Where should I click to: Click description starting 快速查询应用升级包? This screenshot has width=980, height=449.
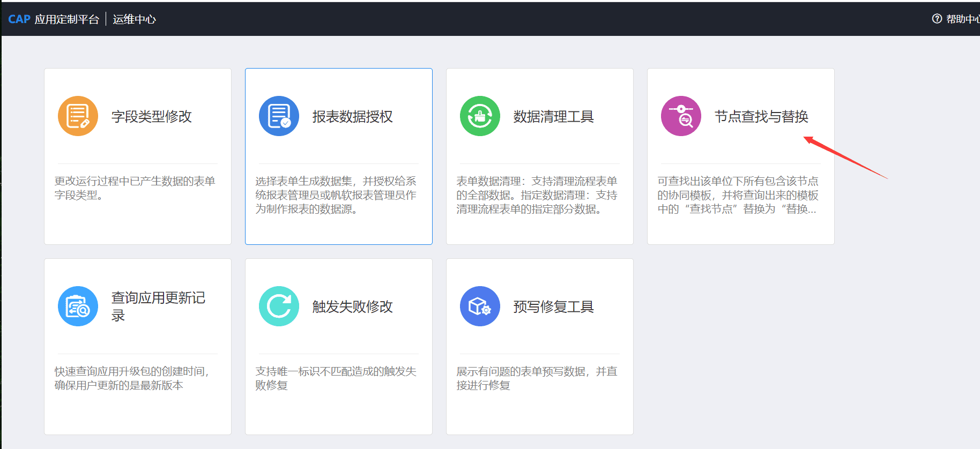pyautogui.click(x=132, y=378)
